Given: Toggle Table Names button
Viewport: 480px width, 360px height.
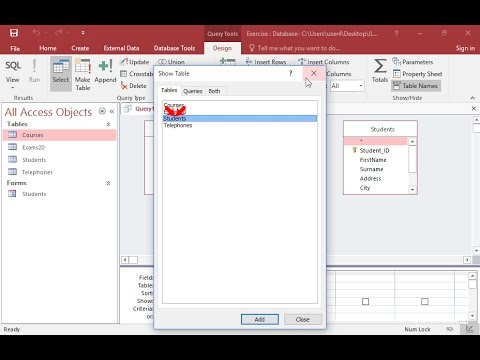Looking at the screenshot, I should pyautogui.click(x=415, y=86).
